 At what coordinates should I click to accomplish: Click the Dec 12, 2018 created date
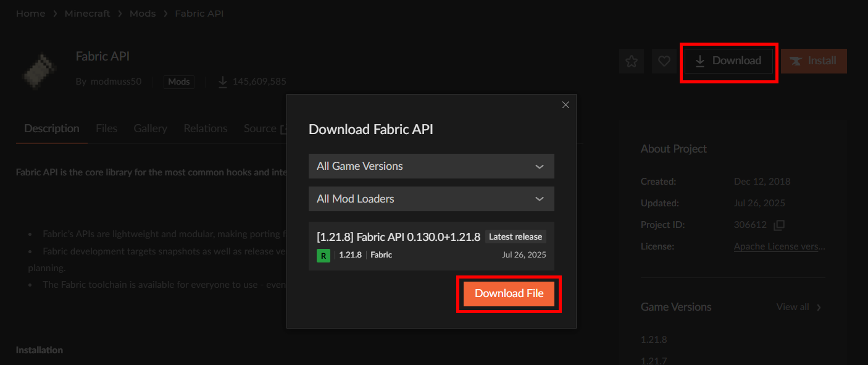point(762,182)
